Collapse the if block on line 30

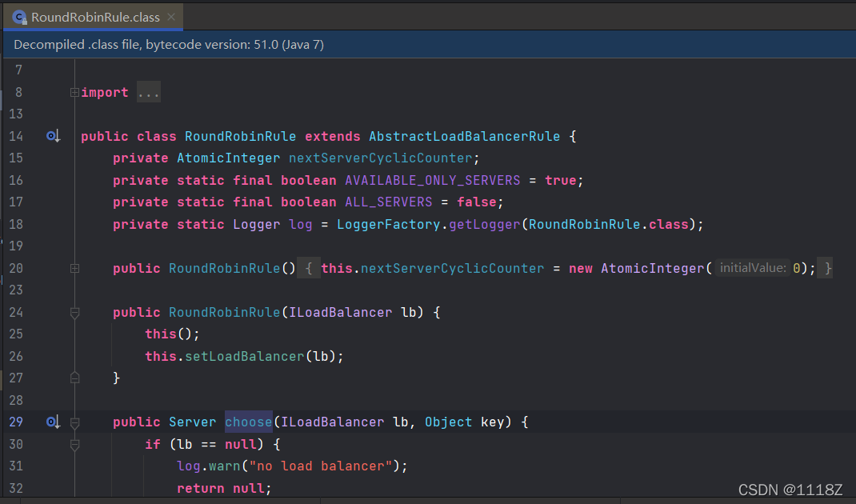click(x=74, y=445)
